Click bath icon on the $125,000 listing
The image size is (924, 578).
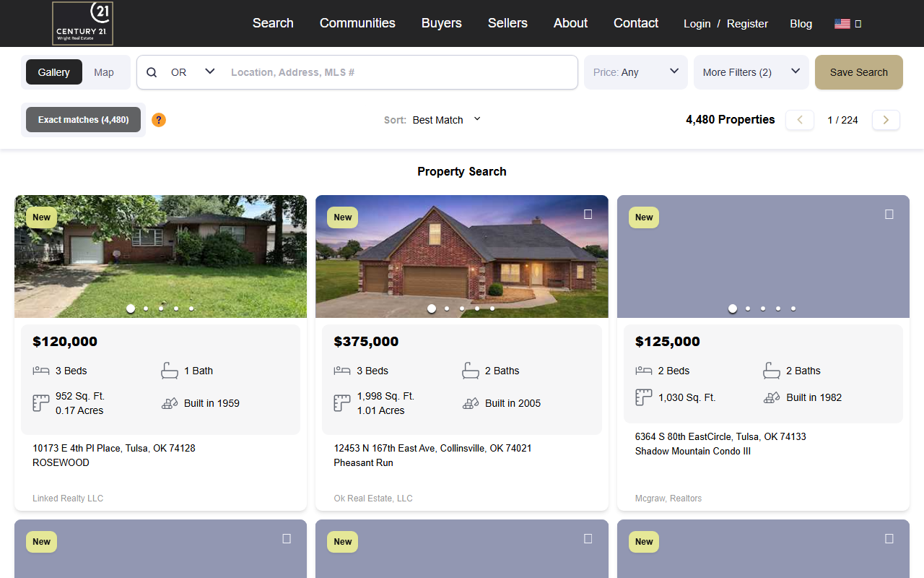click(x=772, y=371)
